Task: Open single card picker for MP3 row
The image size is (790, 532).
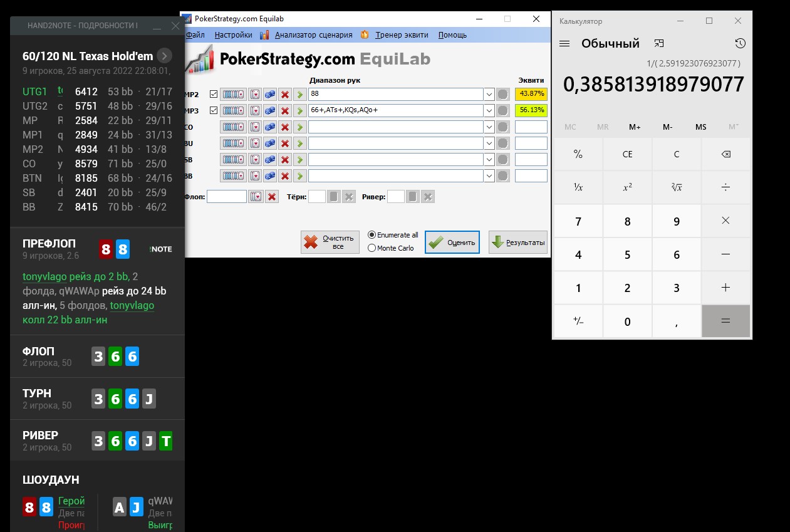Action: coord(255,110)
